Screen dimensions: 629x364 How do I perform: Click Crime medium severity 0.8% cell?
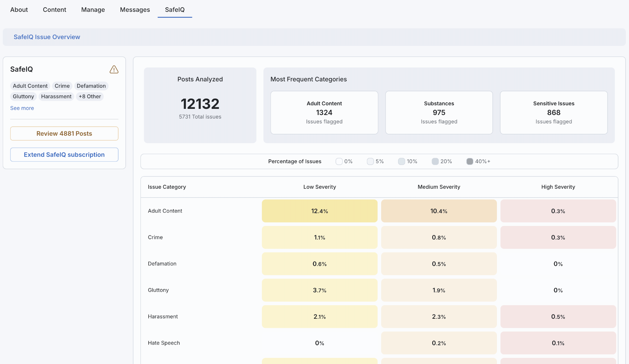439,237
